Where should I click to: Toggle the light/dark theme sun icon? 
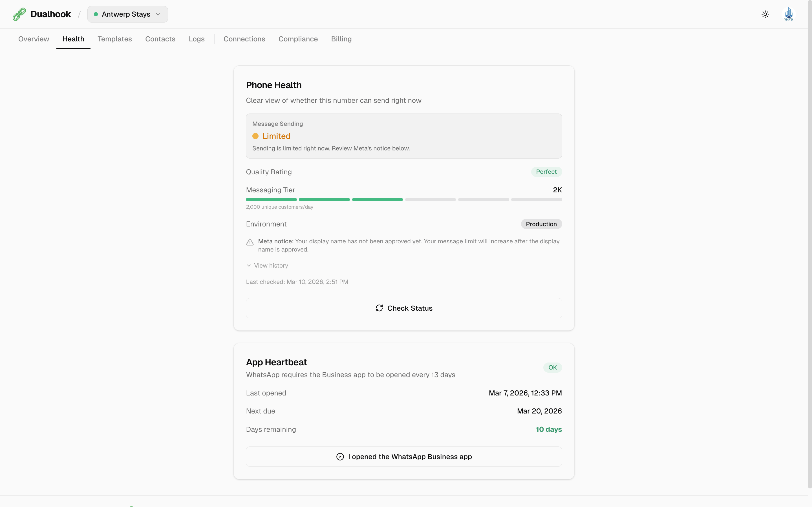coord(765,14)
